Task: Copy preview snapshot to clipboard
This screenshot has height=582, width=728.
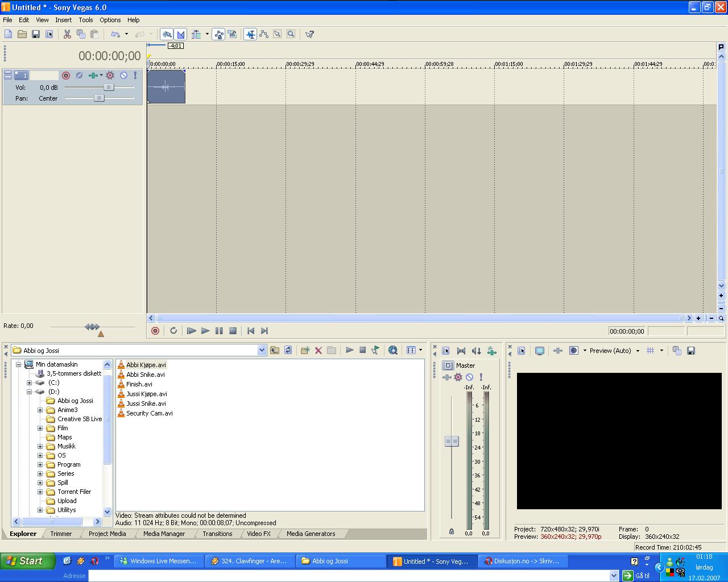Action: click(x=677, y=351)
